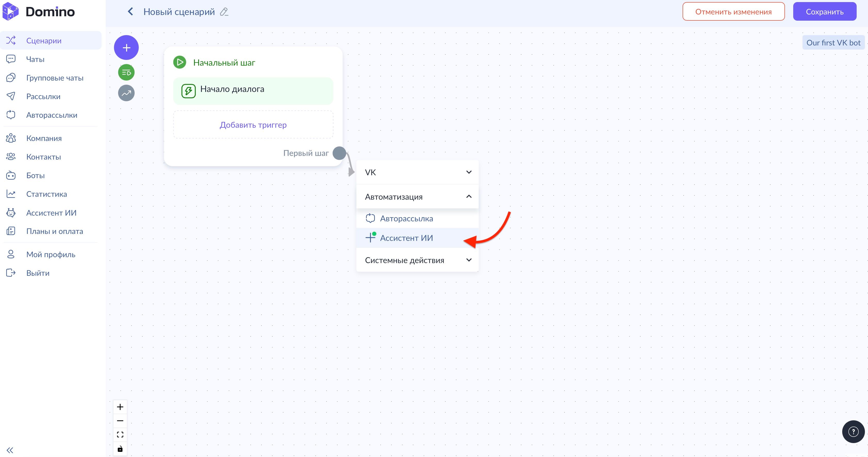Click the gray statistics trend icon
Image resolution: width=868 pixels, height=457 pixels.
click(126, 93)
